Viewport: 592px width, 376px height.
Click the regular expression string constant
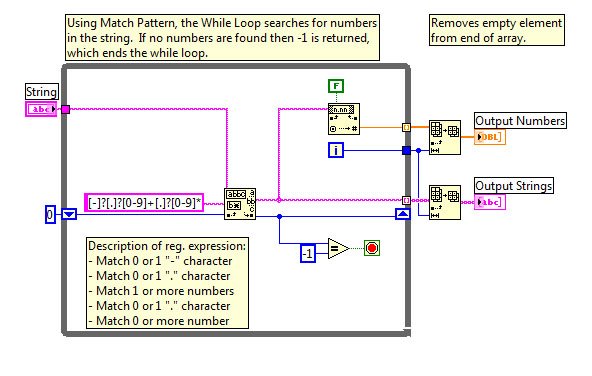click(x=144, y=203)
